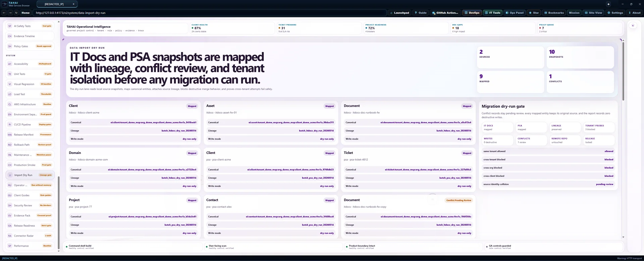644x261 pixels.
Task: Star the current page
Action: [x=534, y=13]
